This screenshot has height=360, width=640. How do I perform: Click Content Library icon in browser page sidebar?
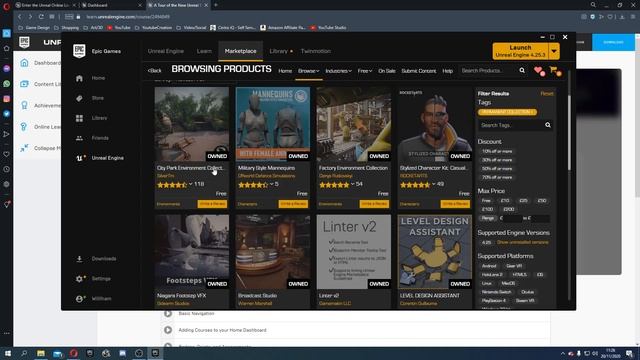(x=24, y=84)
